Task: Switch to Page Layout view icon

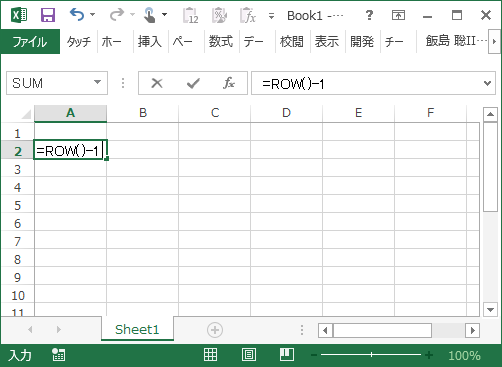Action: [x=249, y=355]
